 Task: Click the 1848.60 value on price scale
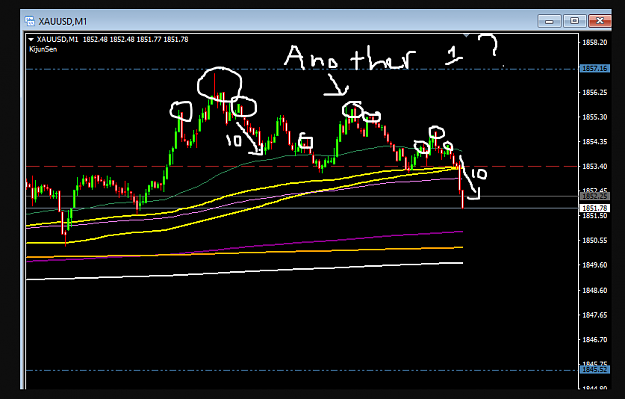[595, 291]
